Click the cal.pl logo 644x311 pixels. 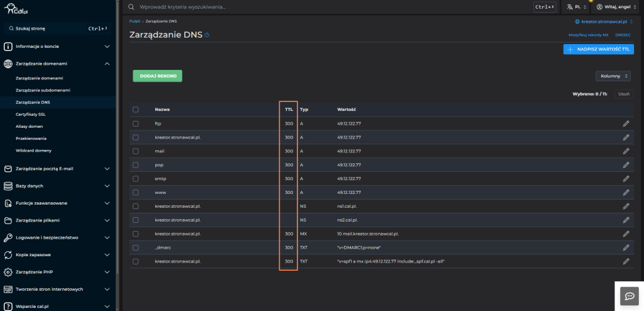[16, 8]
